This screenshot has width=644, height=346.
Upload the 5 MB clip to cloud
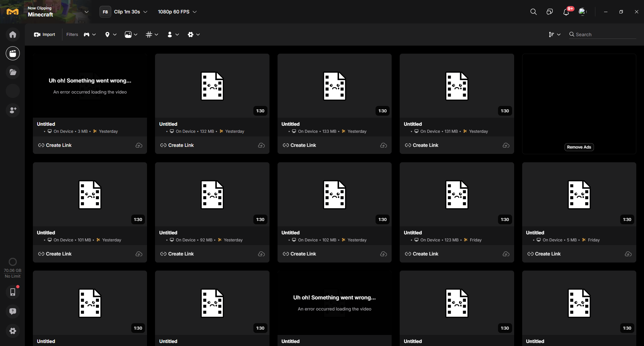point(628,254)
